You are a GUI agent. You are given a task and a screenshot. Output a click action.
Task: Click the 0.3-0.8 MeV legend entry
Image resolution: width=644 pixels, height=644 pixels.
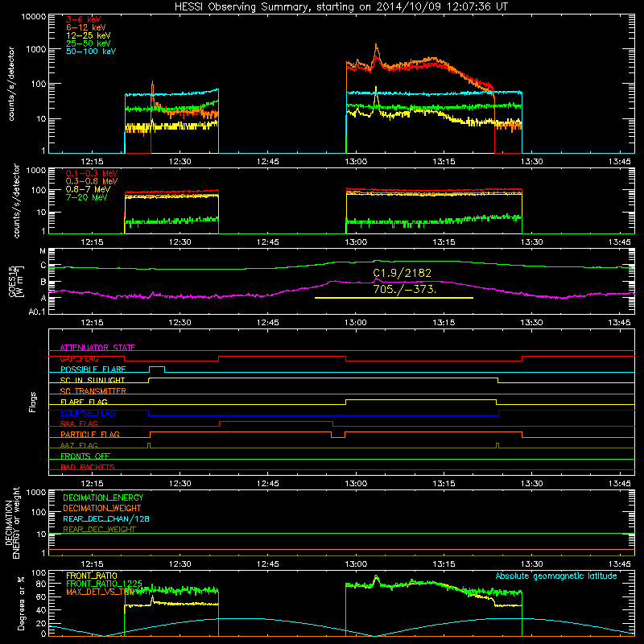(x=92, y=181)
